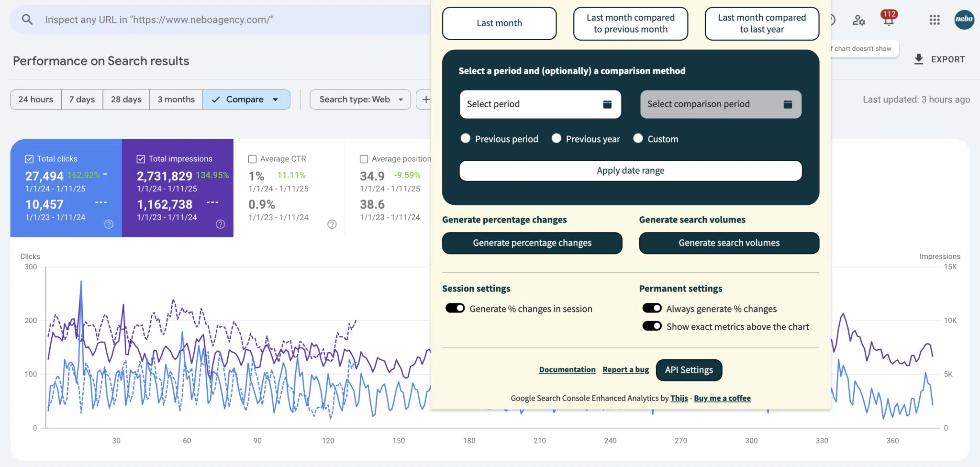
Task: Select the 28 days range tab
Action: [x=126, y=100]
